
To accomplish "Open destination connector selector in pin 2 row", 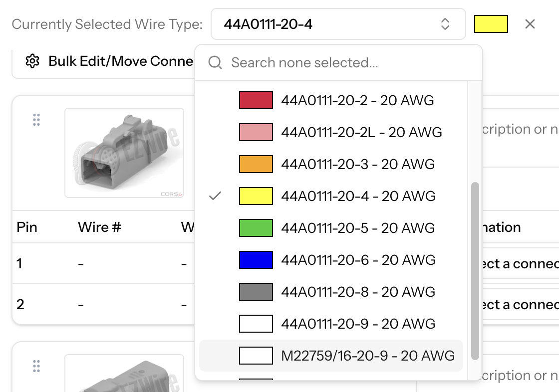I will click(x=521, y=305).
